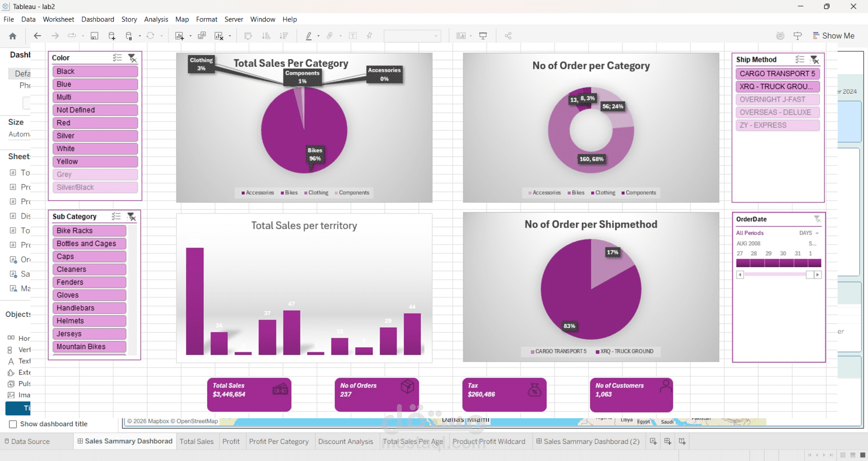The width and height of the screenshot is (868, 461).
Task: Open the Show/Hide Cards dropdown arrow
Action: coord(471,36)
